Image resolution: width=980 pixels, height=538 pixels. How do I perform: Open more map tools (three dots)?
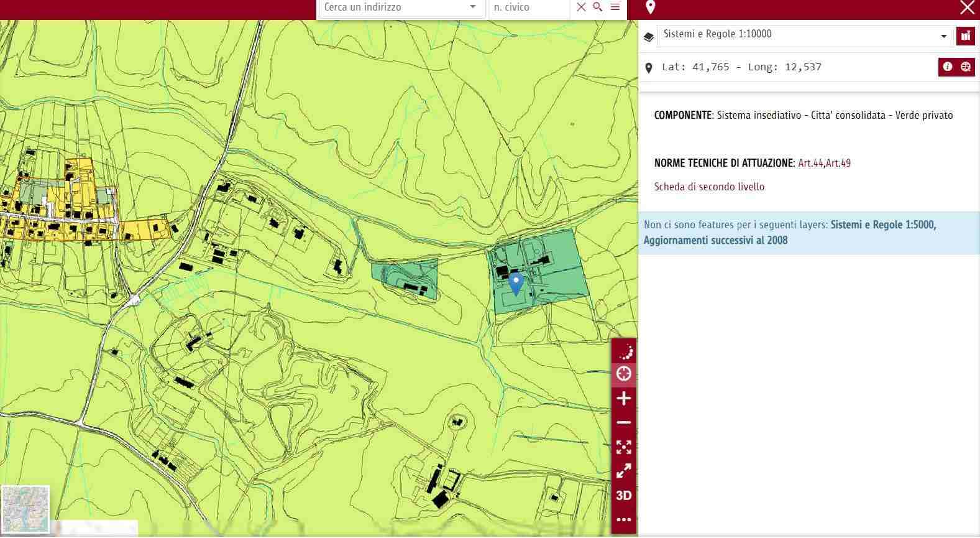coord(624,519)
